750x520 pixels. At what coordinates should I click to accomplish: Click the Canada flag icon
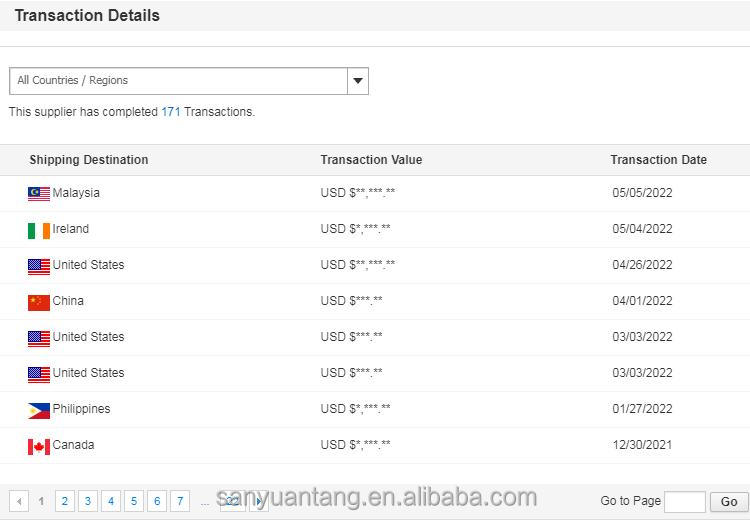click(x=39, y=446)
